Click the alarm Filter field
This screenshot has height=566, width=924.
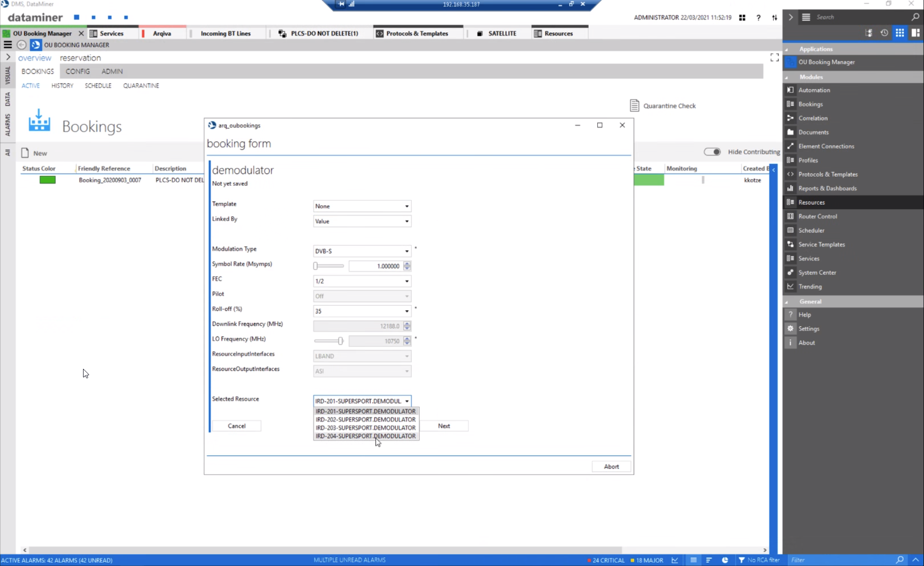pos(841,560)
